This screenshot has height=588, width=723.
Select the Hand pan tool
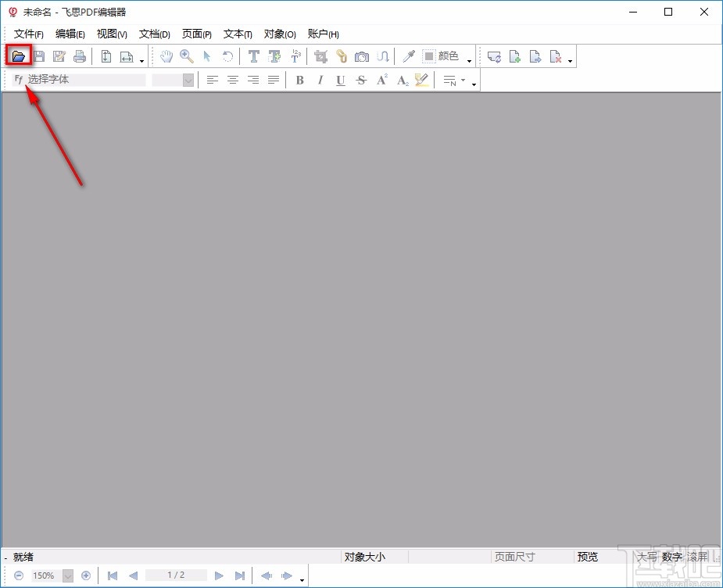pyautogui.click(x=166, y=56)
